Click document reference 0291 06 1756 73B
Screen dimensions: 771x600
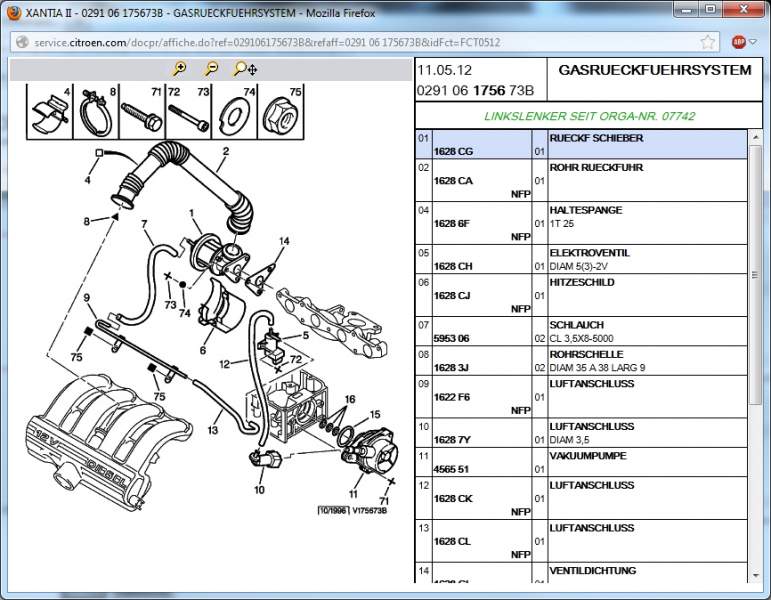pos(475,90)
